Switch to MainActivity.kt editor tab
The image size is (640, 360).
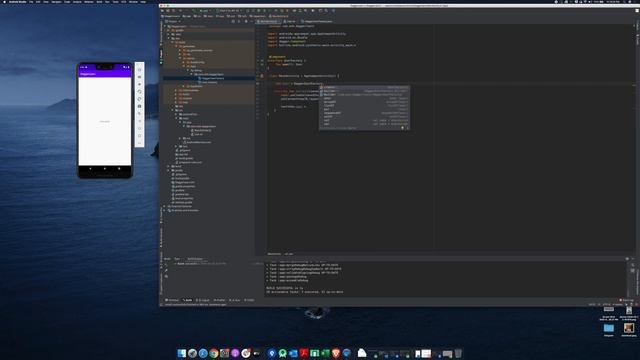[268, 21]
